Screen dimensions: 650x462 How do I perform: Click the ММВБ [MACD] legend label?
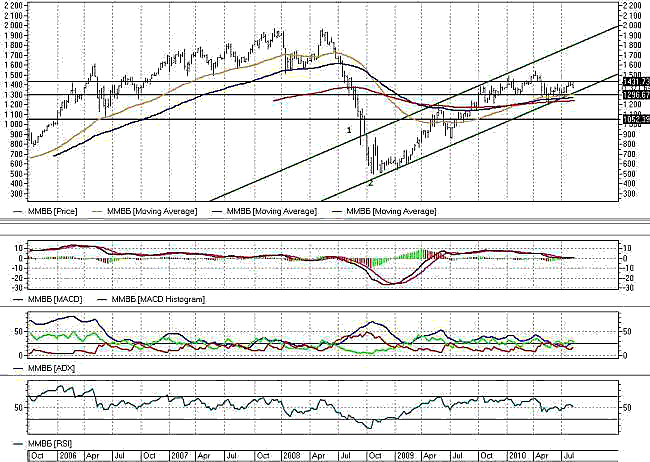coord(55,299)
